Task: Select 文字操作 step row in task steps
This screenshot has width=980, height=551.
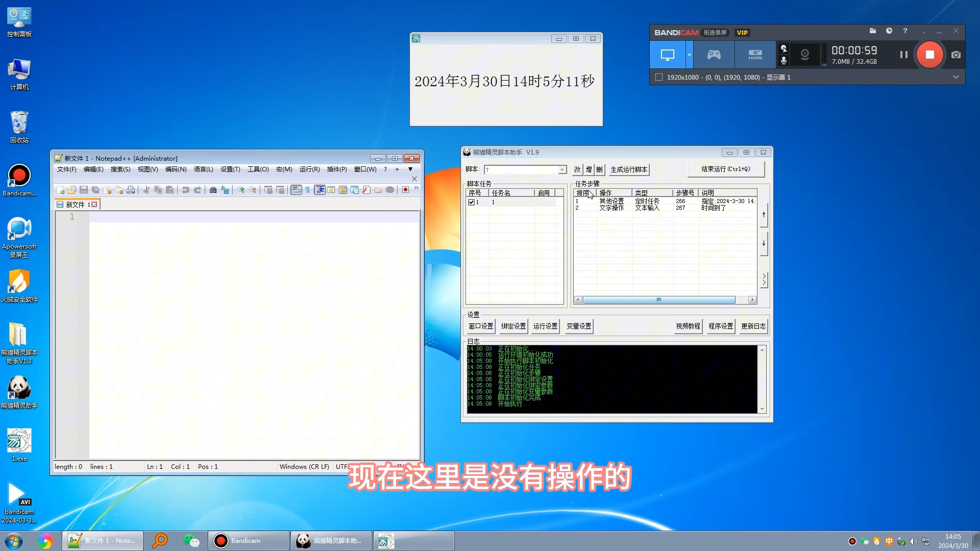Action: (665, 208)
